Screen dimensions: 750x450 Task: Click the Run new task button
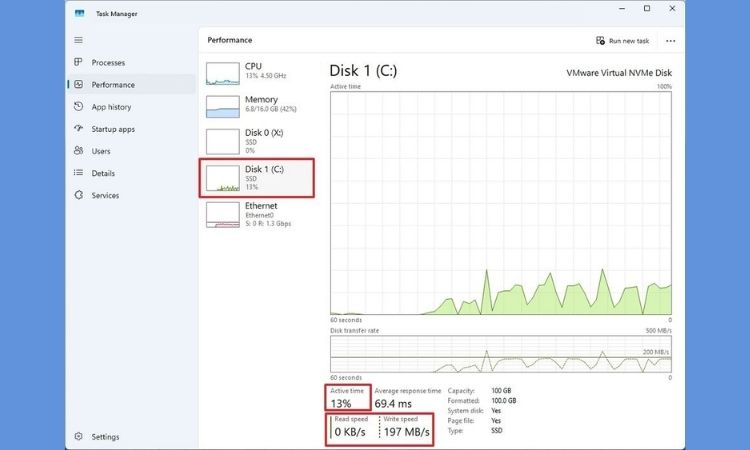[x=622, y=41]
